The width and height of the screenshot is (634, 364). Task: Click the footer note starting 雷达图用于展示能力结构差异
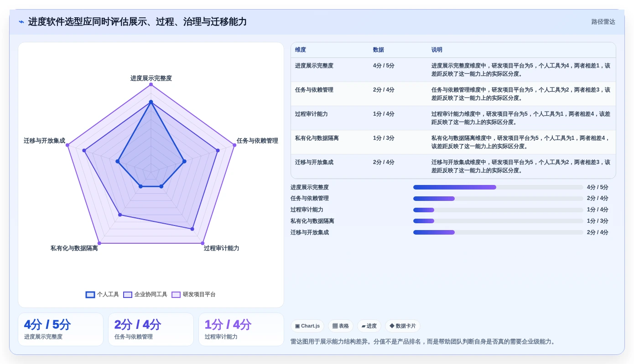tap(424, 342)
